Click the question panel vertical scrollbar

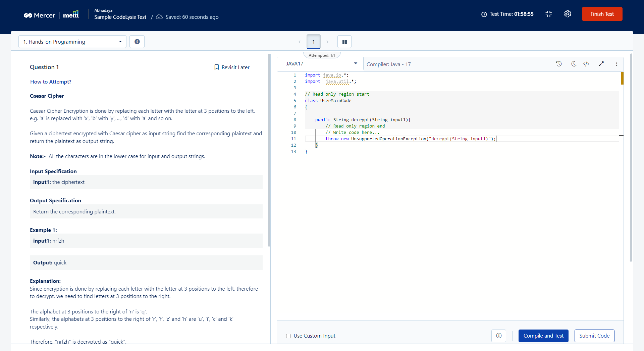[x=269, y=151]
